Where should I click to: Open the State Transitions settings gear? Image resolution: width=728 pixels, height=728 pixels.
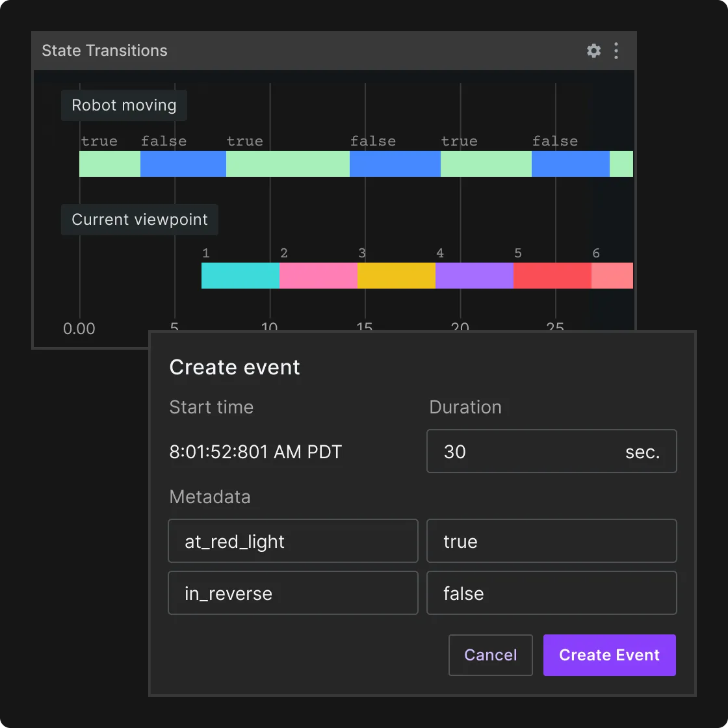point(593,50)
